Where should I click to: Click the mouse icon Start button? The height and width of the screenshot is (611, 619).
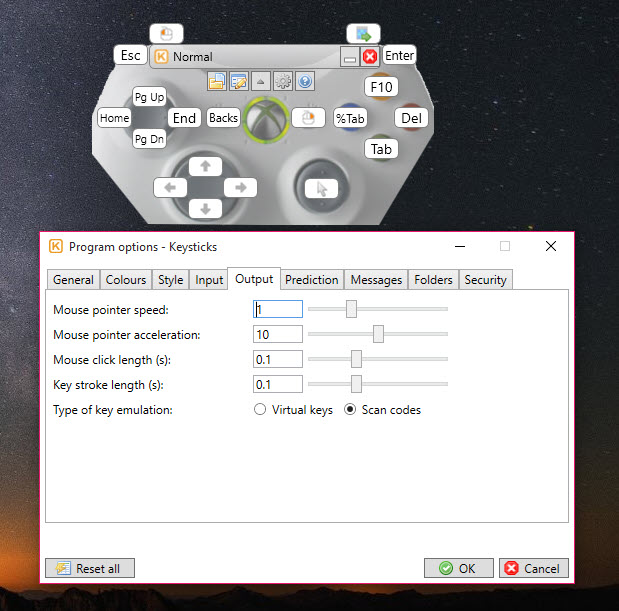[308, 118]
